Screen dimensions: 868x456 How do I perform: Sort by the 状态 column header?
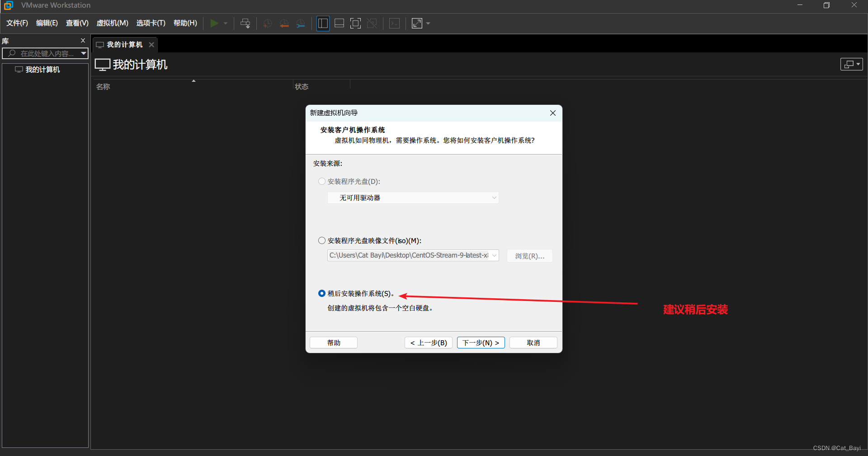302,87
